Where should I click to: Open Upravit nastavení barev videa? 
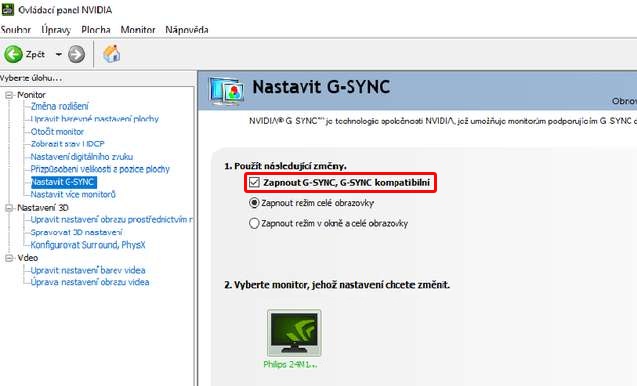pos(88,270)
